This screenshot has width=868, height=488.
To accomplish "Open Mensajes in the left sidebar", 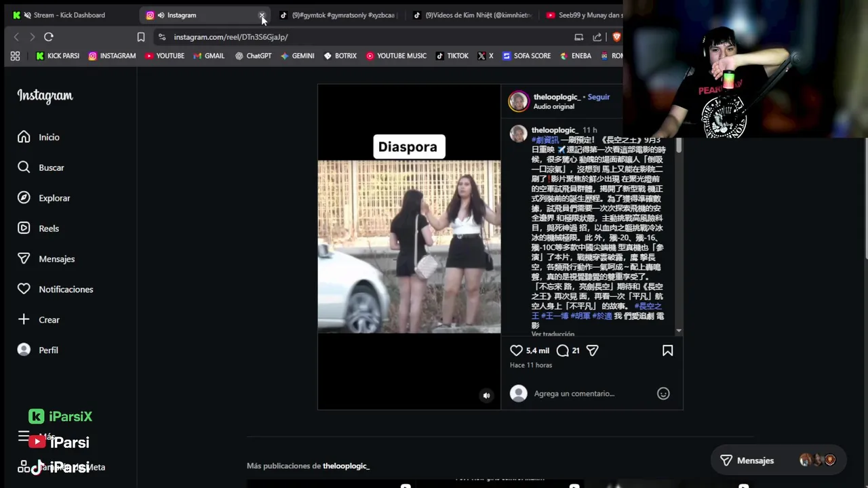I will (x=45, y=259).
